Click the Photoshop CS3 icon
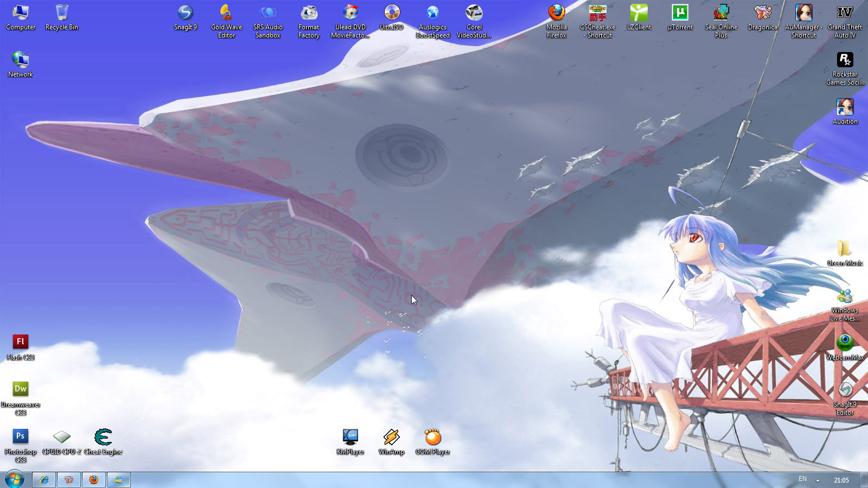The width and height of the screenshot is (868, 488). tap(21, 446)
